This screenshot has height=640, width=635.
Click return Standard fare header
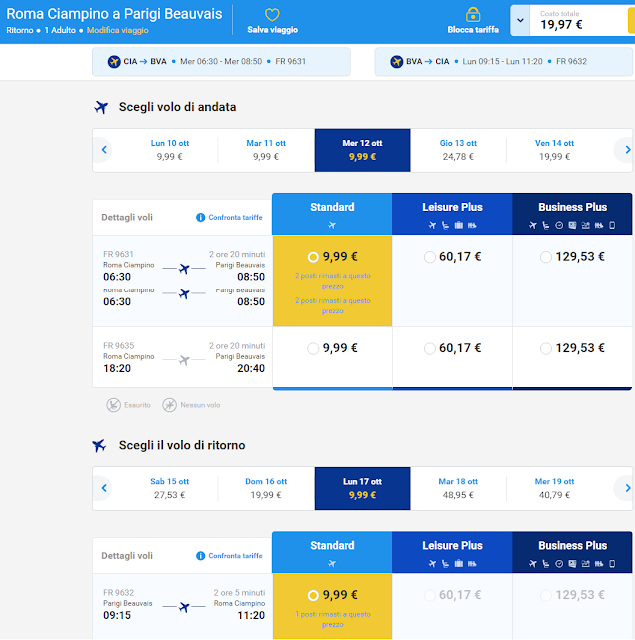[332, 552]
